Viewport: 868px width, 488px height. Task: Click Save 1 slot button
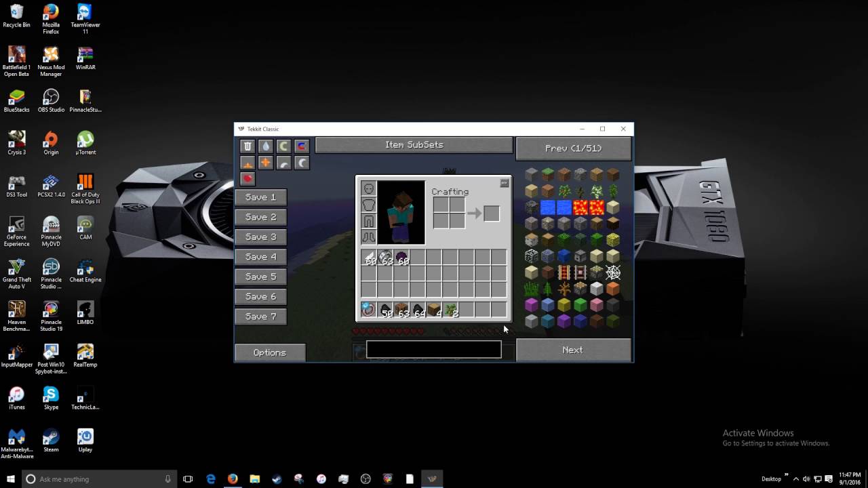(x=261, y=197)
